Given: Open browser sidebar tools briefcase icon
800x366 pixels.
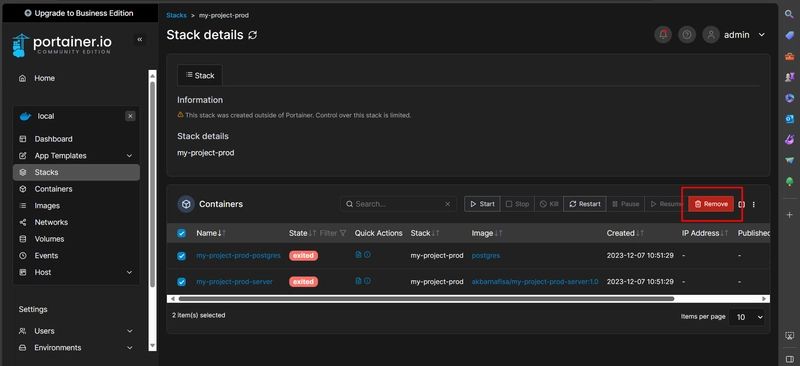Looking at the screenshot, I should tap(789, 56).
